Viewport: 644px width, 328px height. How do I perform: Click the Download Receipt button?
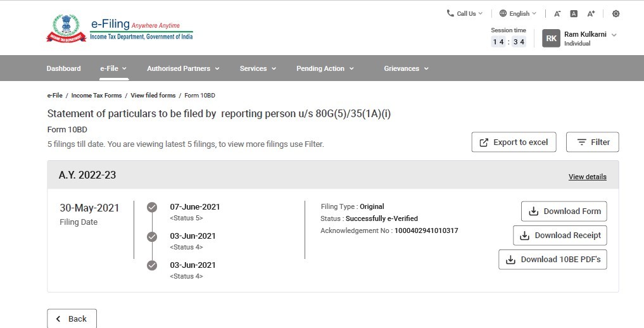(560, 236)
